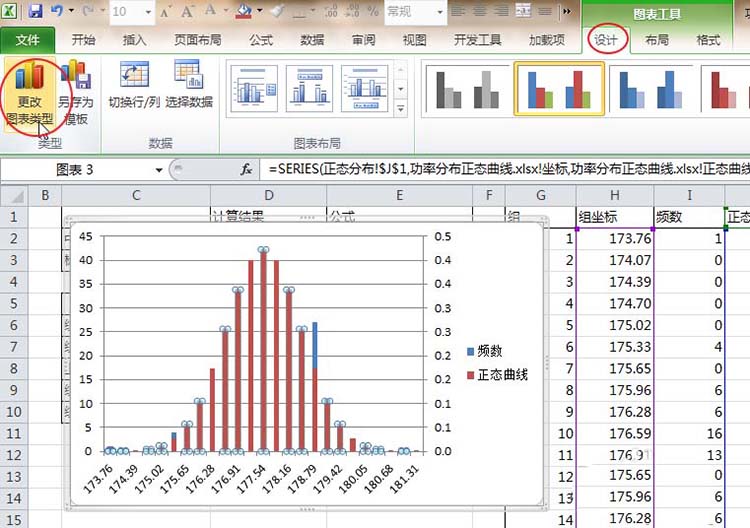Click the select-all corner of the sheet
The width and height of the screenshot is (750, 528).
click(14, 196)
